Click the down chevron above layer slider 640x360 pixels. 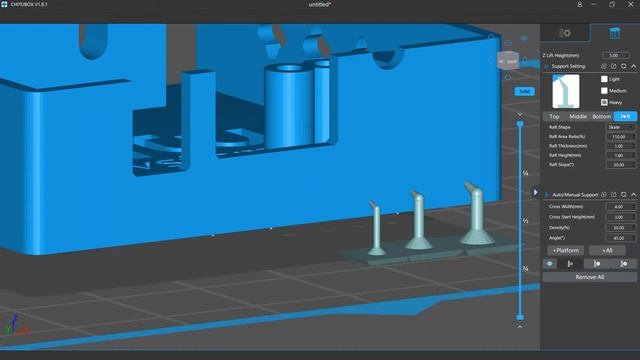point(520,114)
